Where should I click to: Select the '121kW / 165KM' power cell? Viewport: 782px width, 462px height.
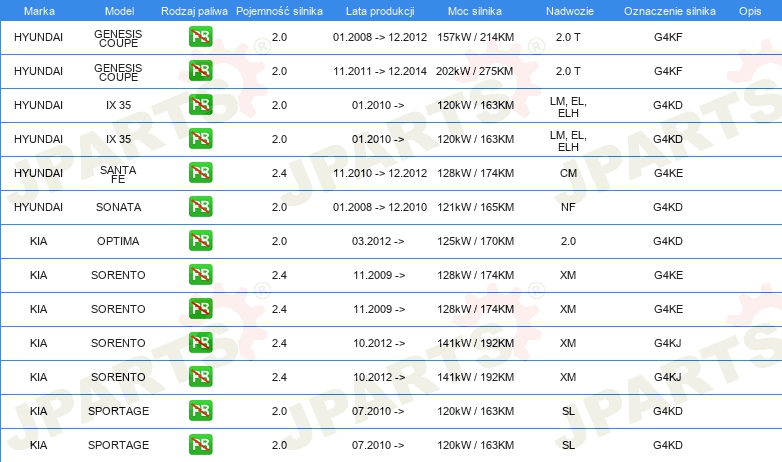[x=475, y=207]
